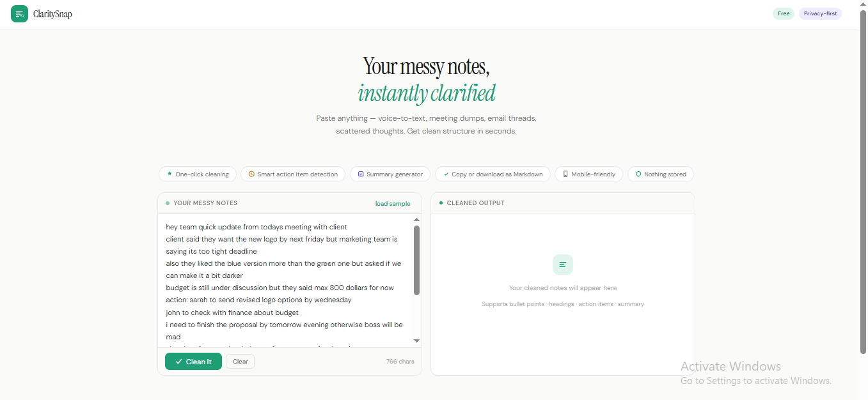The image size is (868, 400).
Task: Toggle the Mobile-friendly feature pill
Action: coord(588,174)
